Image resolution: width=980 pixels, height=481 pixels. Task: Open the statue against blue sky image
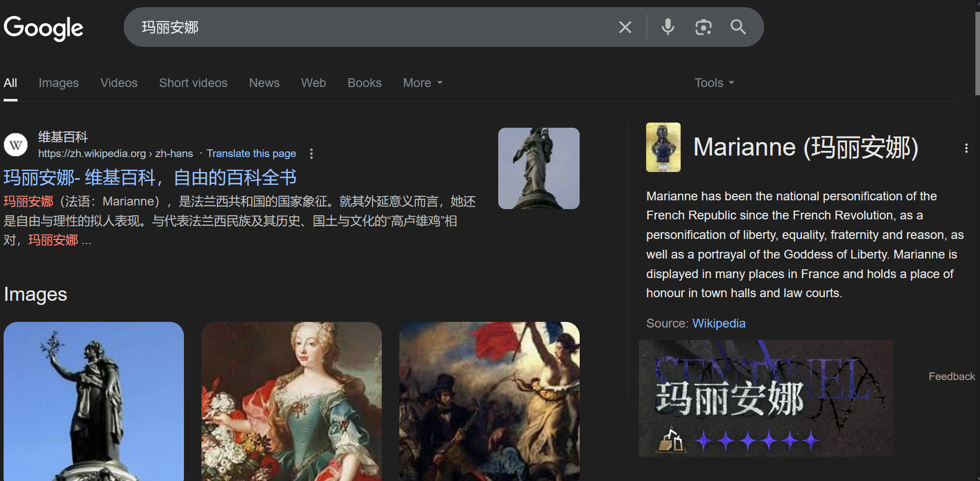(94, 401)
